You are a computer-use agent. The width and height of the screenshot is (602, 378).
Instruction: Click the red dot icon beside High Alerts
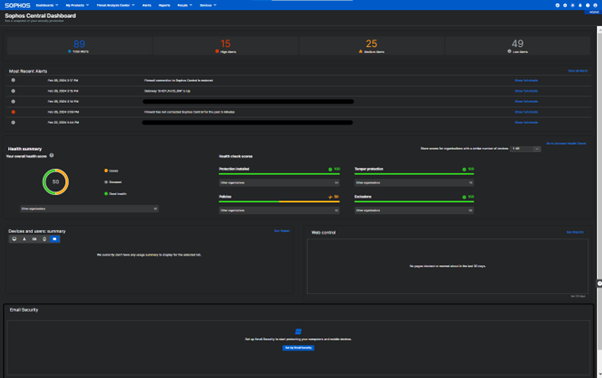[217, 51]
